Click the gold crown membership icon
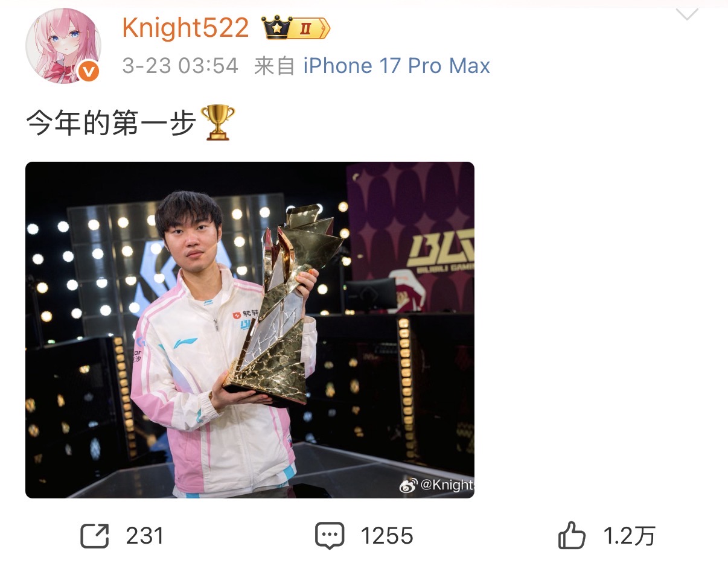Image resolution: width=728 pixels, height=569 pixels. click(x=277, y=28)
